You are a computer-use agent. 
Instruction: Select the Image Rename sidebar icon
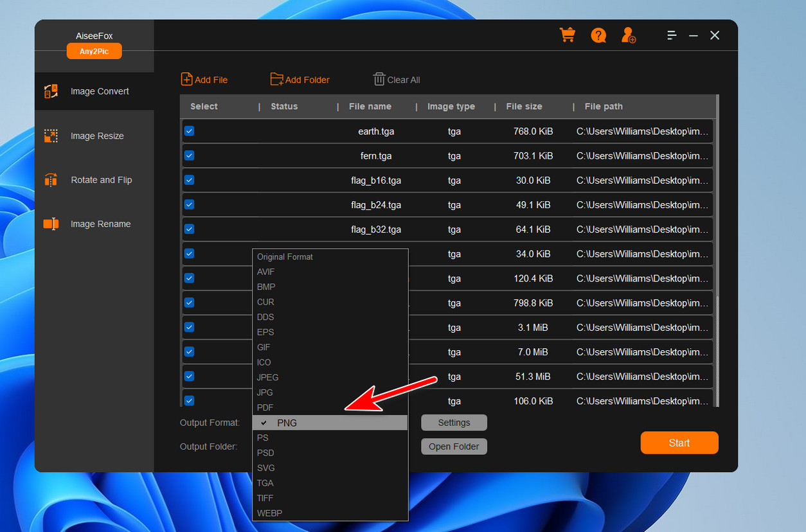point(51,224)
